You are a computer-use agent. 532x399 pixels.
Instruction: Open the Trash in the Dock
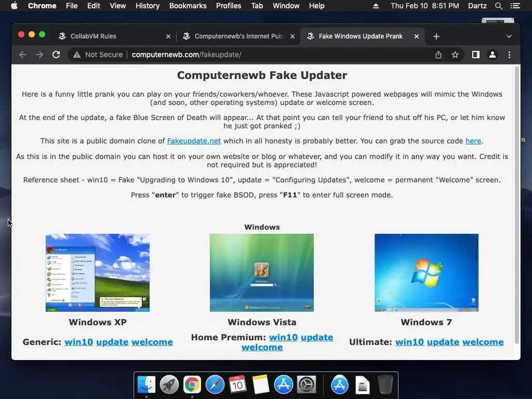(x=385, y=385)
